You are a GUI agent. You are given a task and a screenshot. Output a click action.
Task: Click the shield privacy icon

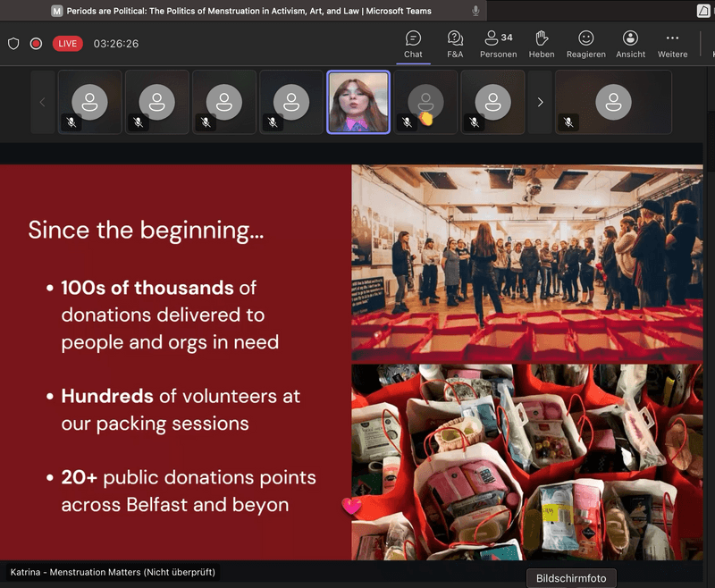coord(13,44)
